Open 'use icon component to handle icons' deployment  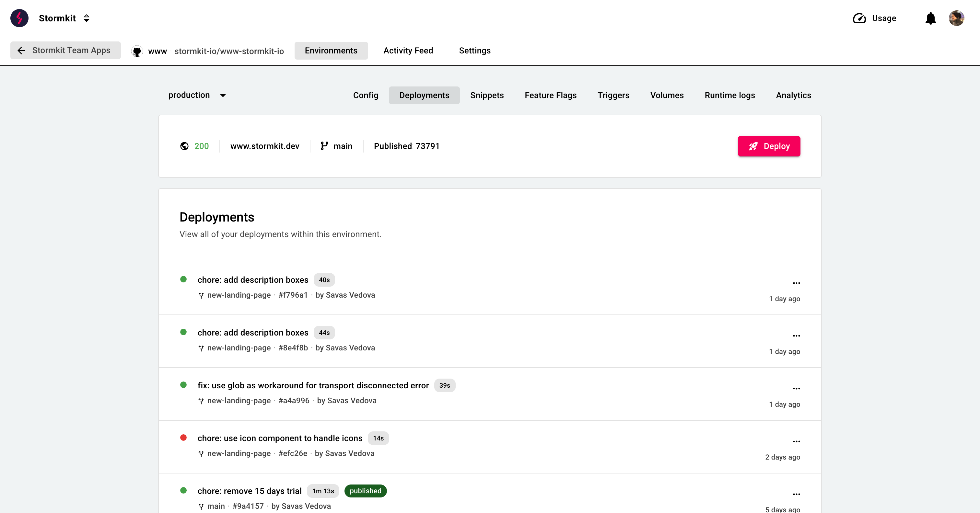[x=280, y=438]
